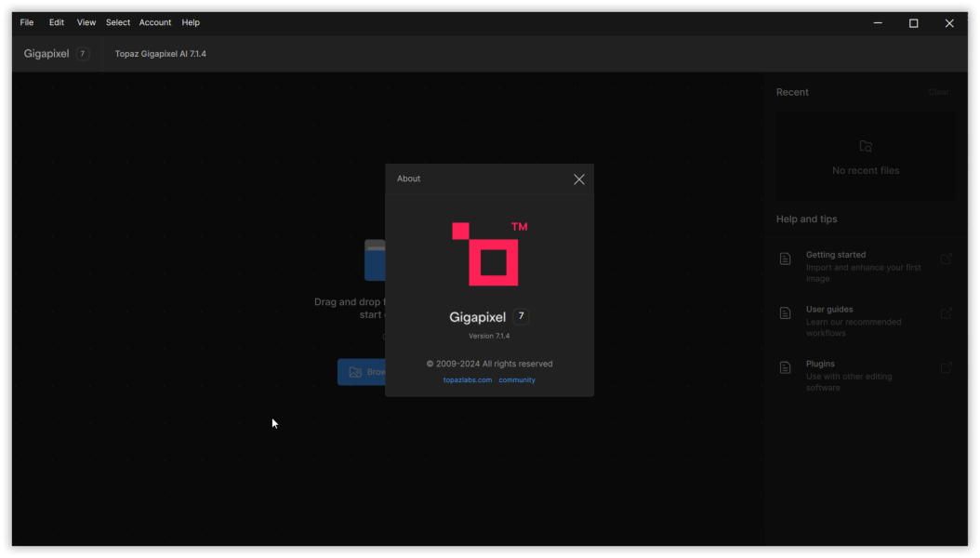Click external link icon for User guides
Viewport: 980px width, 558px height.
pos(947,313)
